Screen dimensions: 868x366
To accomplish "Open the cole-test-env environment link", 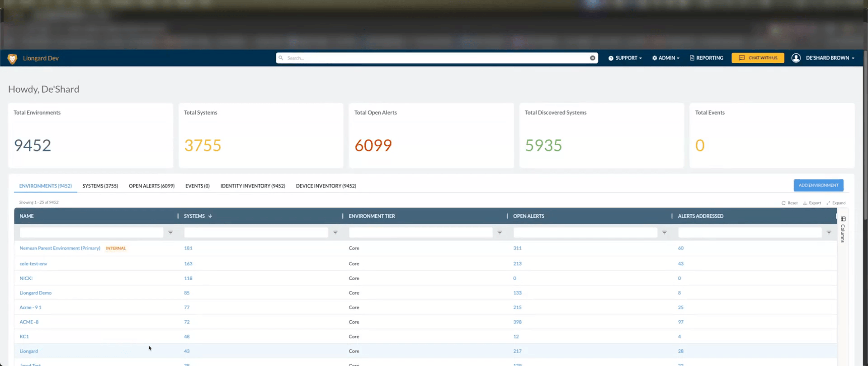I will point(33,263).
